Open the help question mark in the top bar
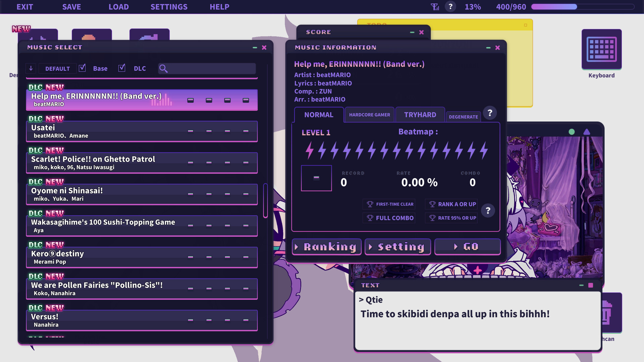 click(450, 6)
